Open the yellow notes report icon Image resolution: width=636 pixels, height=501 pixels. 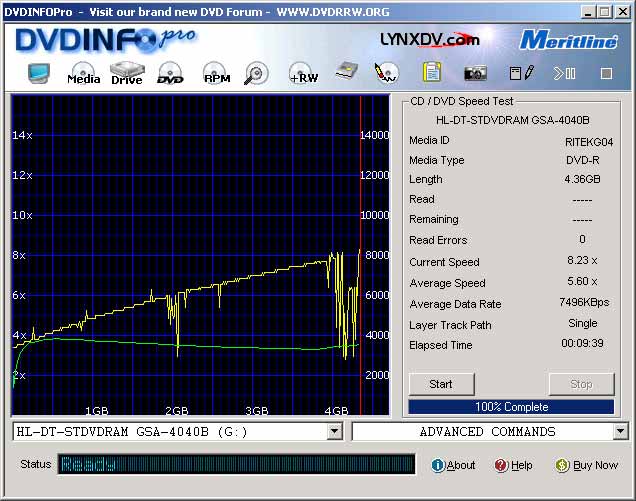pos(432,73)
